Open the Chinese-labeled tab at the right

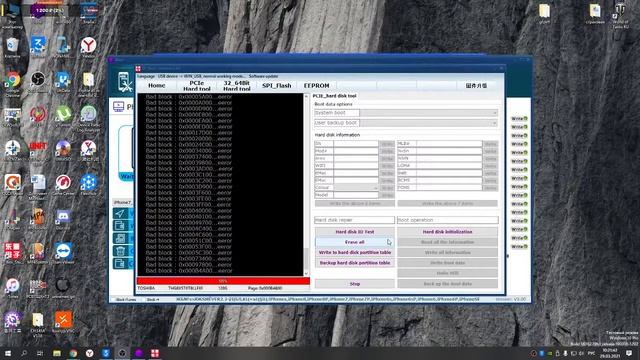pyautogui.click(x=476, y=86)
